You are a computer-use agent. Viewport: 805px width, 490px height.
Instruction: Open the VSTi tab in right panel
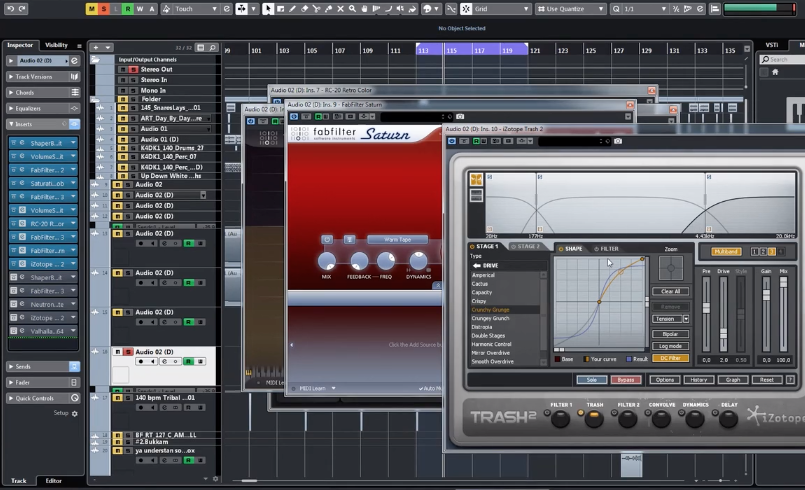[x=772, y=45]
